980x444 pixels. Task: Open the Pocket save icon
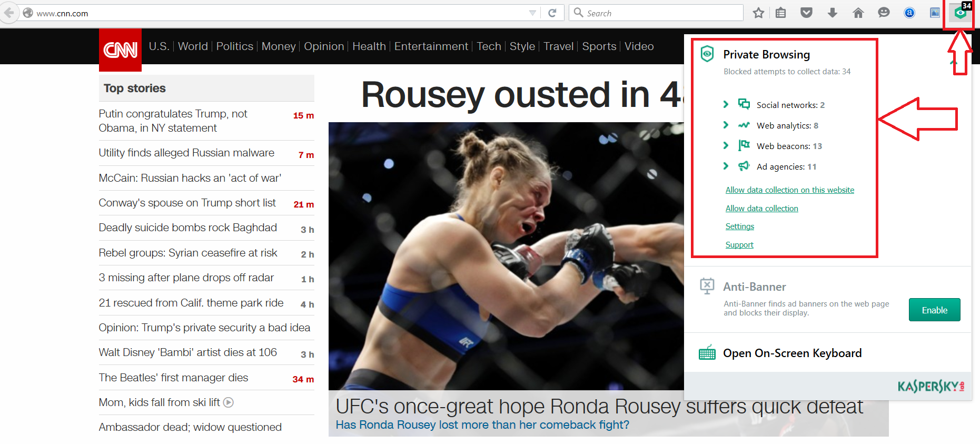point(806,13)
